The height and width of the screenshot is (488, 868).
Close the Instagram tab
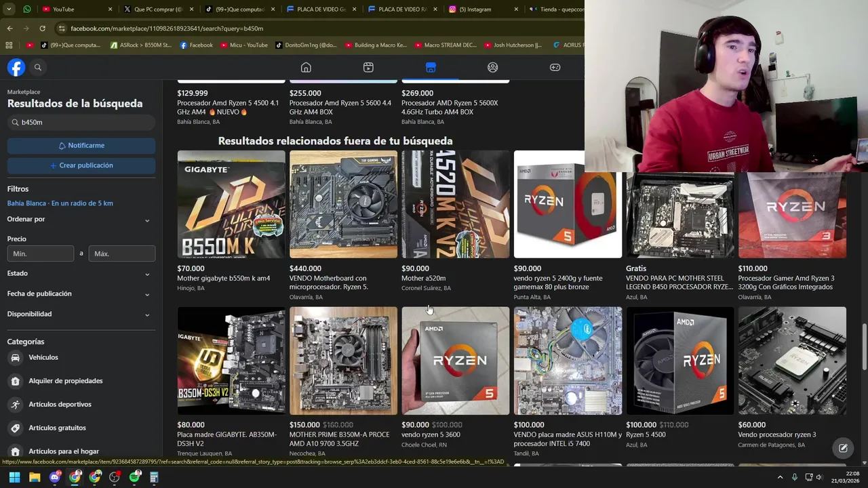[516, 9]
